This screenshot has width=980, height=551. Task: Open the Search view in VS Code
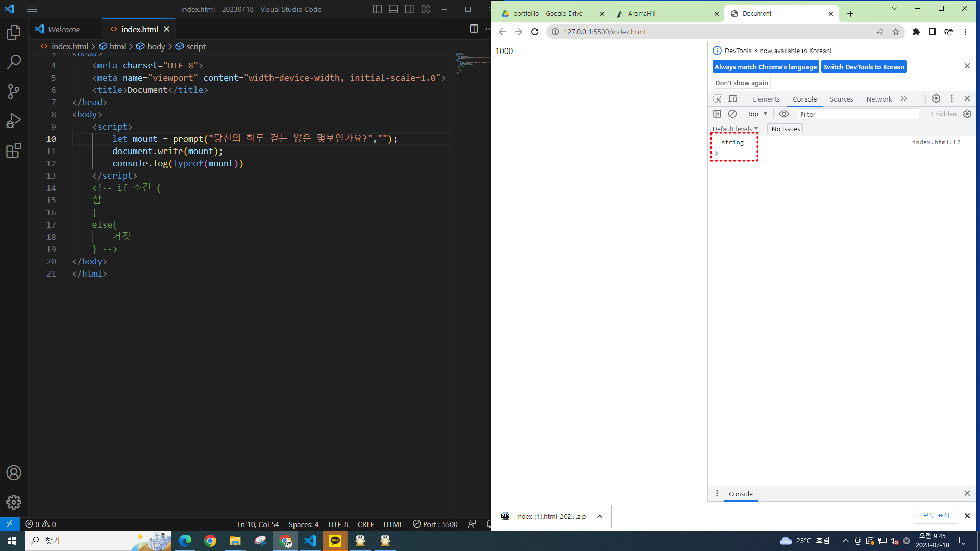click(14, 62)
